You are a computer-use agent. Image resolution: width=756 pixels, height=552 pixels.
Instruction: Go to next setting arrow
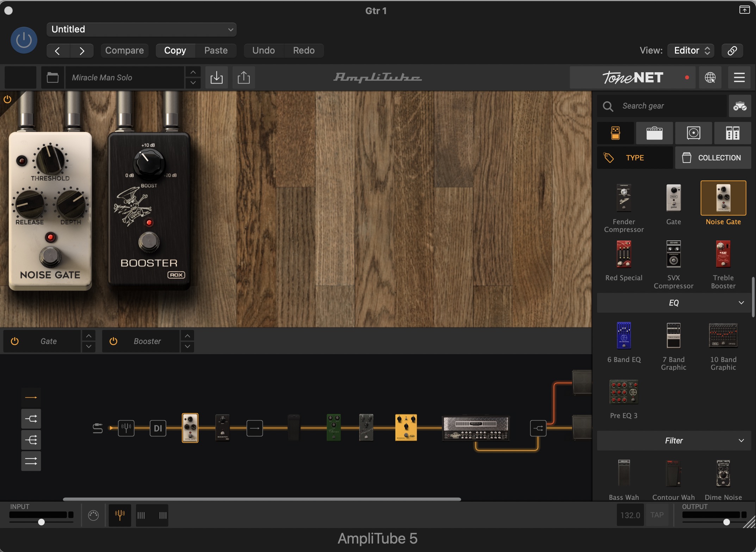tap(82, 50)
